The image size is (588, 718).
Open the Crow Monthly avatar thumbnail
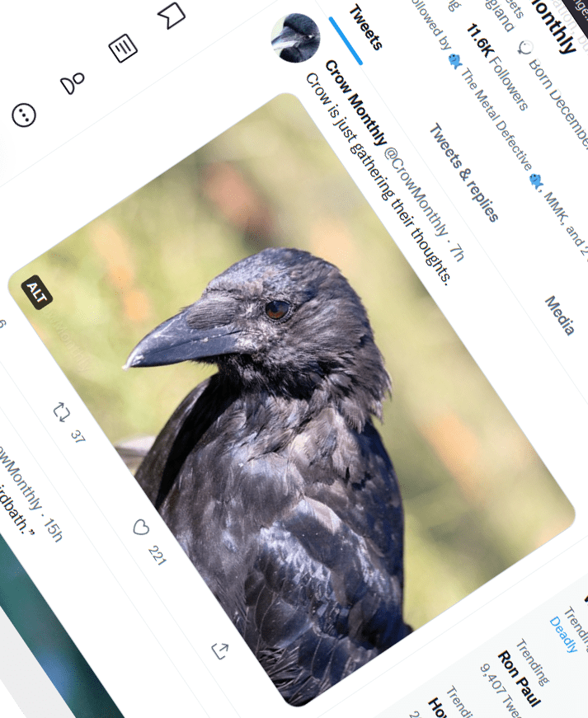point(295,38)
